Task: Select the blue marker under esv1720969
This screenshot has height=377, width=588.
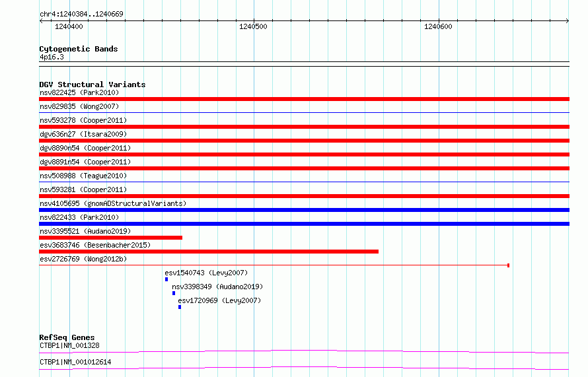Action: [180, 307]
